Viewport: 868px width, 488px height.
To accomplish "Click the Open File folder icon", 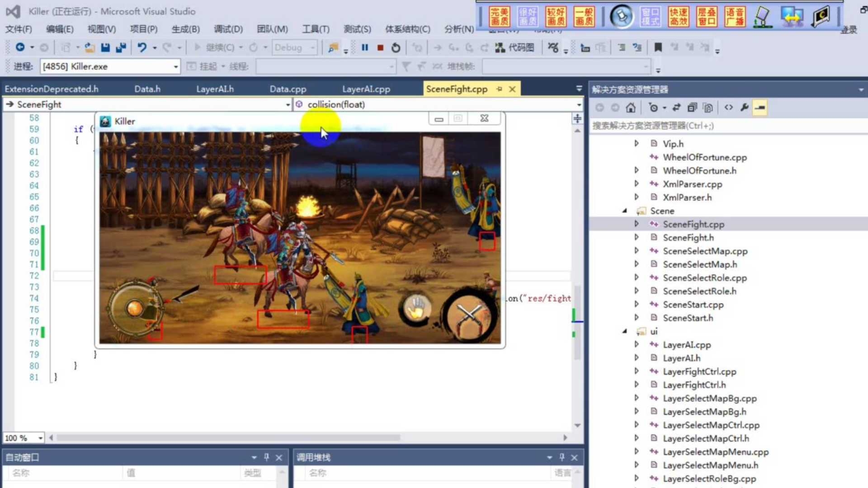I will coord(90,47).
